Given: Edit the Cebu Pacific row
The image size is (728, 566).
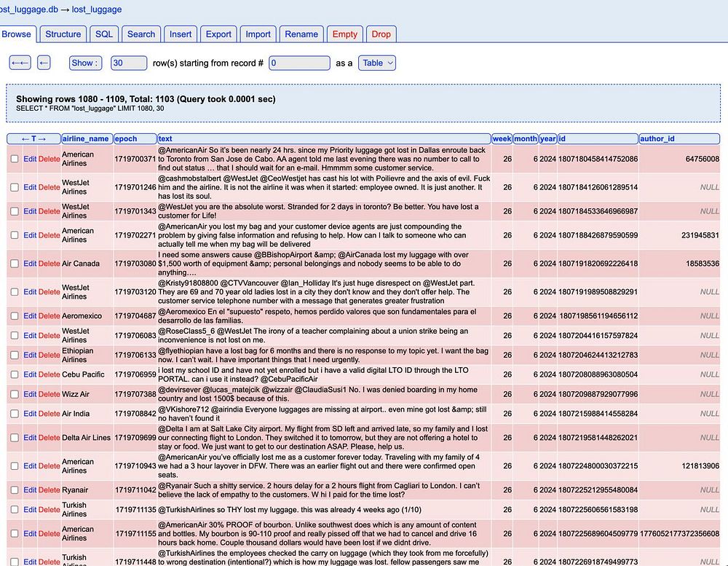Looking at the screenshot, I should pyautogui.click(x=30, y=374).
